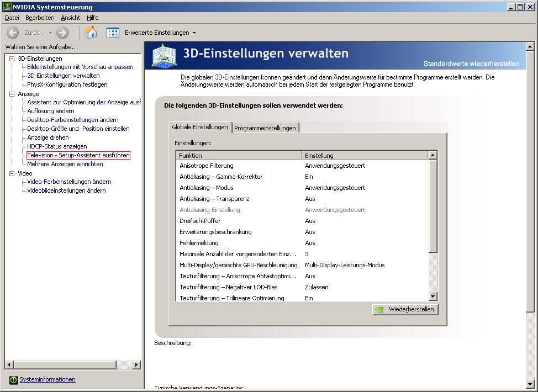This screenshot has height=392, width=538.
Task: Select the Erweiterungsbeschränkung row
Action: point(302,232)
